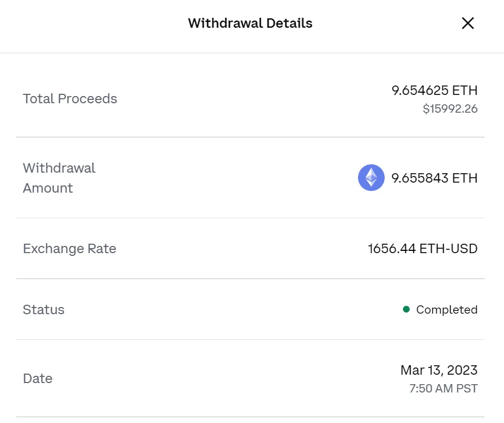Click the Completed status text
The width and height of the screenshot is (504, 423).
[x=447, y=309]
